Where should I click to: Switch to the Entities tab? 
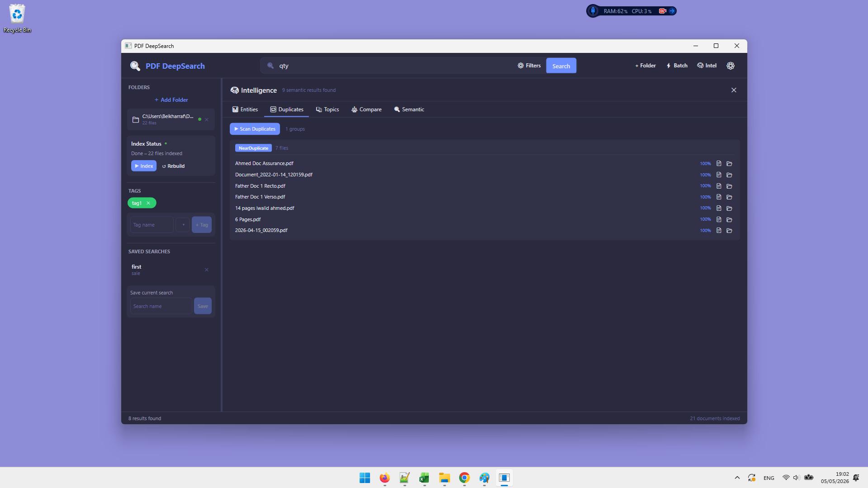point(245,109)
